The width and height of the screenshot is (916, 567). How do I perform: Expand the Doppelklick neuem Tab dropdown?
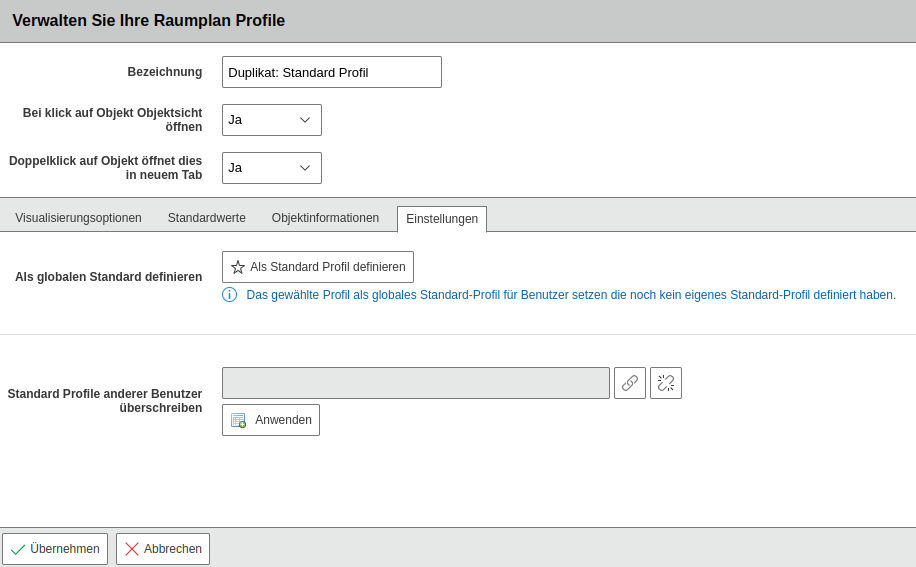coord(272,168)
